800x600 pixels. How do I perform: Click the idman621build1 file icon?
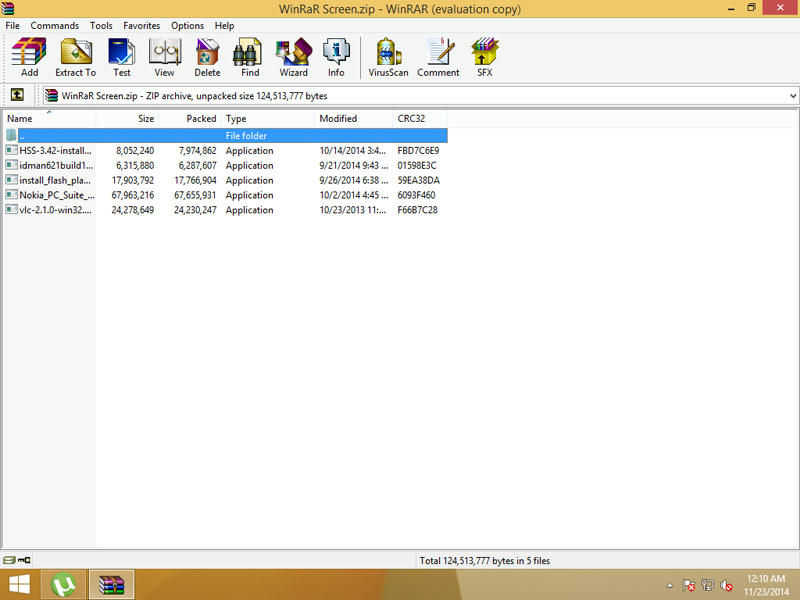point(11,165)
